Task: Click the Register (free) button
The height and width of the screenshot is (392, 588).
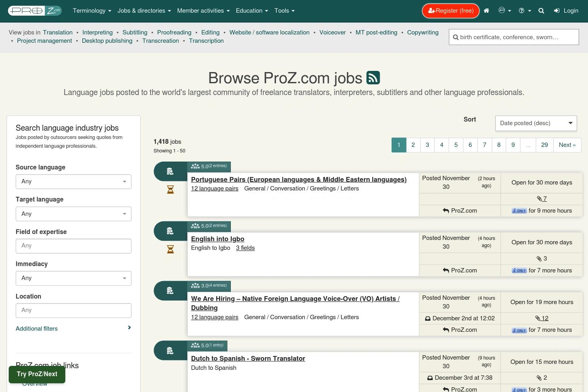Action: [451, 11]
